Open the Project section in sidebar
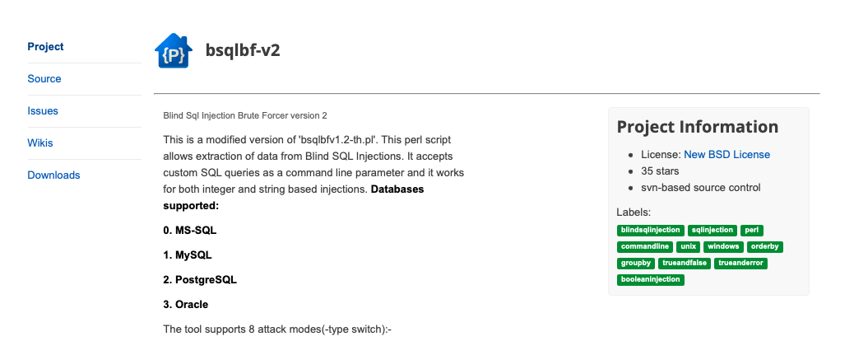Image resolution: width=868 pixels, height=341 pixels. click(x=45, y=47)
